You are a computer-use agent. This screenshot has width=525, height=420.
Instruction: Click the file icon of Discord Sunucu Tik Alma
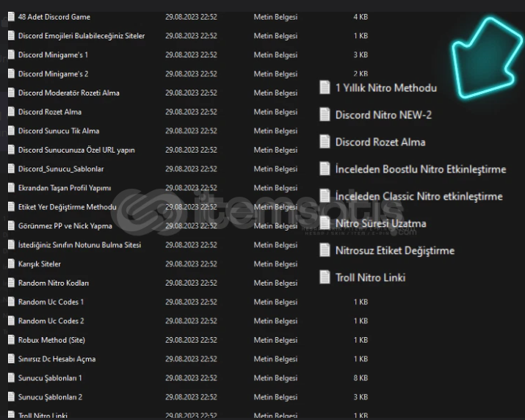point(11,131)
